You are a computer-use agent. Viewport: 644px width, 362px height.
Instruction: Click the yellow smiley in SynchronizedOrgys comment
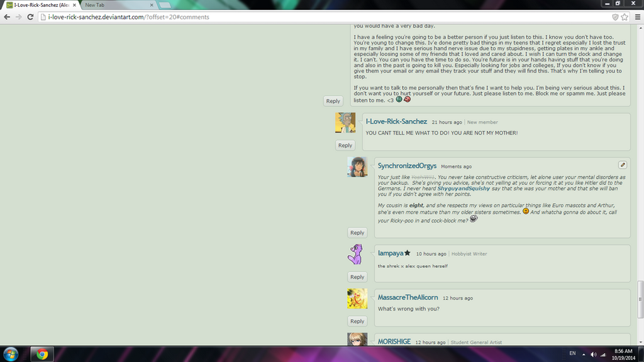[x=526, y=211]
